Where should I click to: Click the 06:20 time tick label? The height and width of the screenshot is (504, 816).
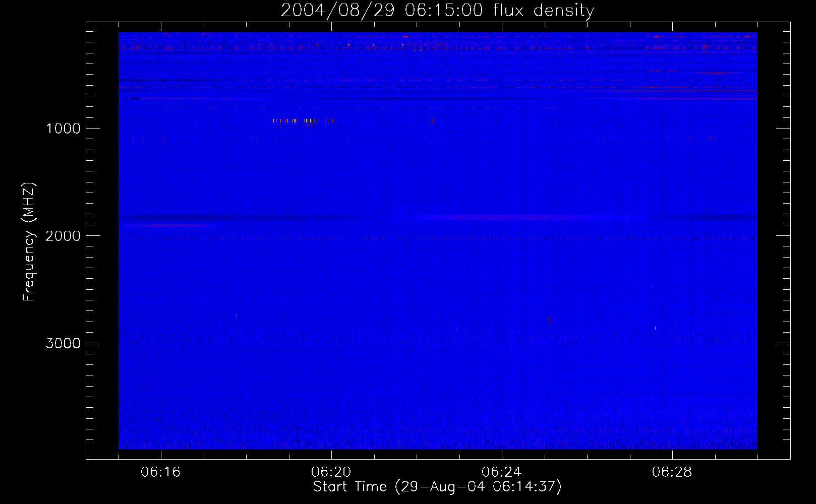(331, 472)
